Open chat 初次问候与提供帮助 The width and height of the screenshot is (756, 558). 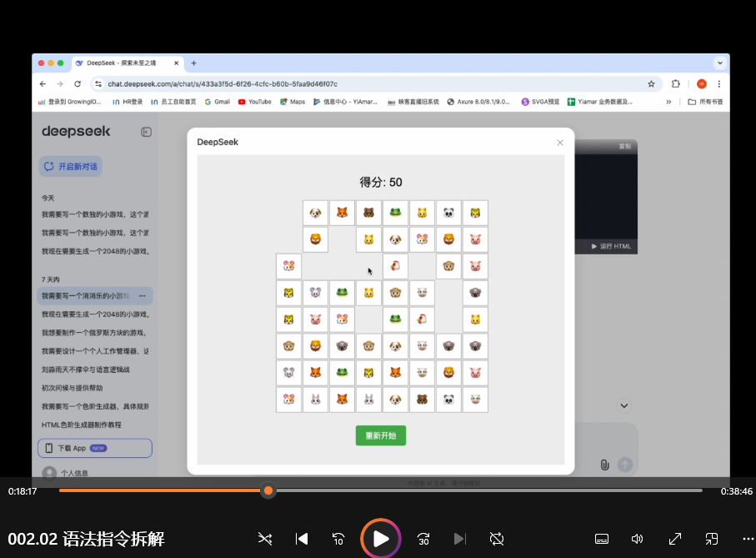click(x=73, y=388)
